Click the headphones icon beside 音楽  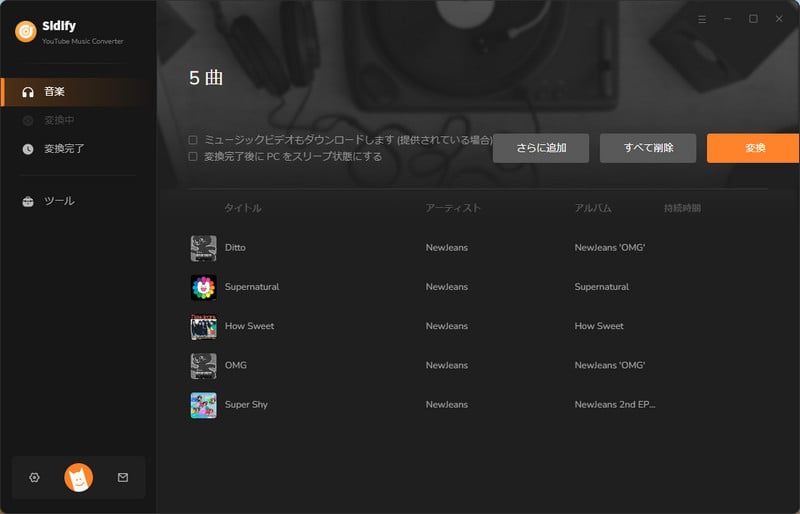(28, 92)
